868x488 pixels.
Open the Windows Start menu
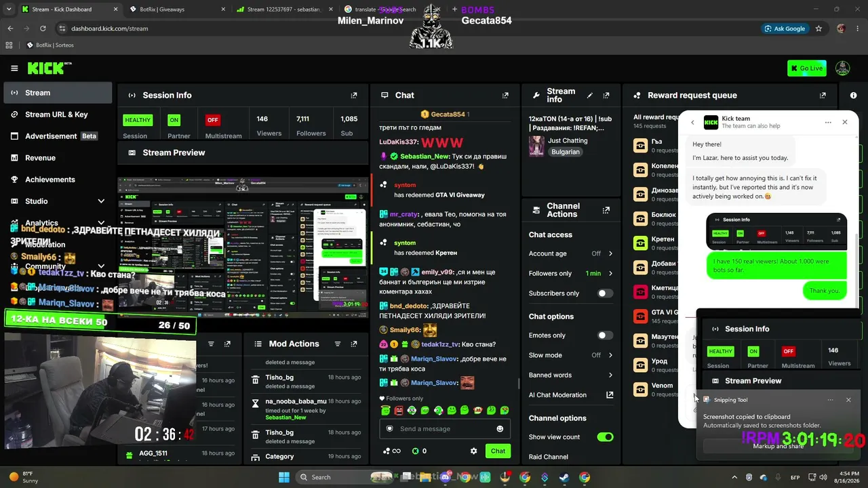click(283, 477)
